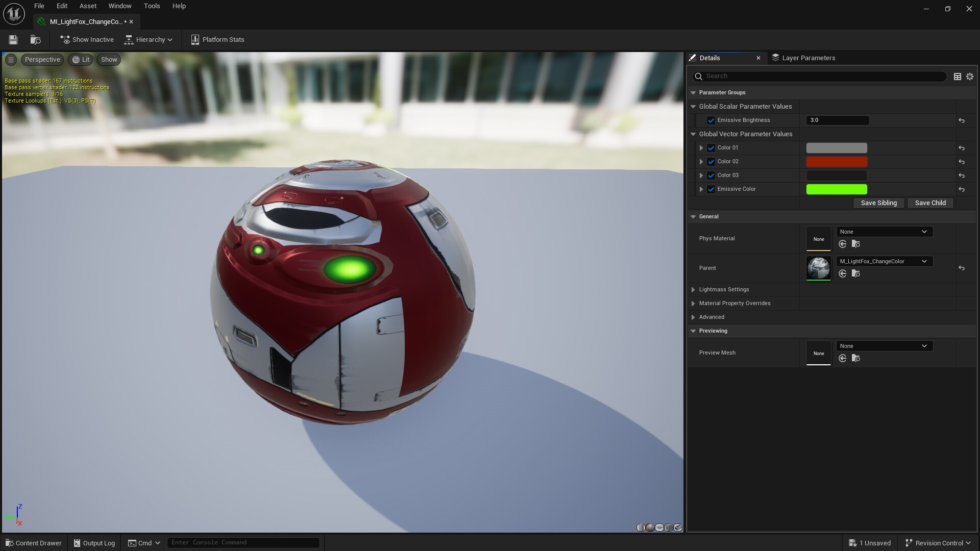The image size is (980, 551).
Task: Click the parameter Search field
Action: click(x=817, y=76)
